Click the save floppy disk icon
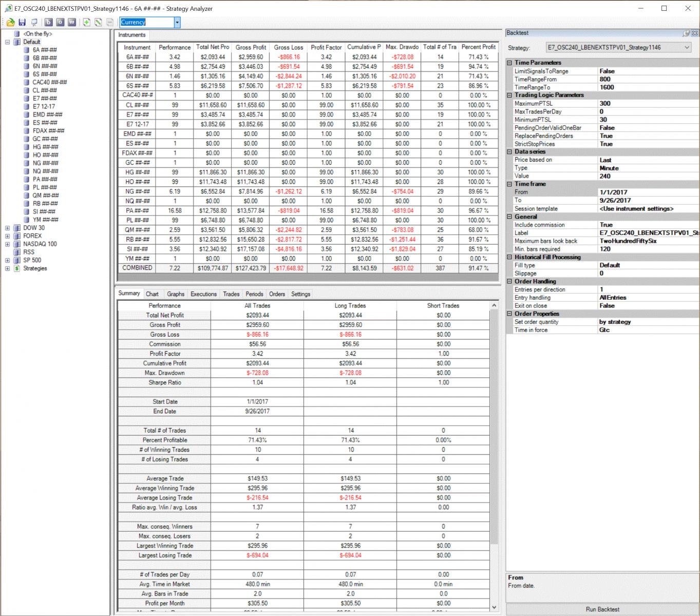Screen dimensions: 700x616 [x=22, y=22]
